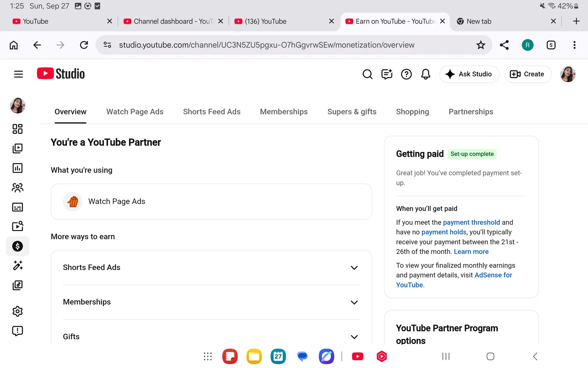Open Copyright sidebar icon
588x368 pixels.
point(18,226)
